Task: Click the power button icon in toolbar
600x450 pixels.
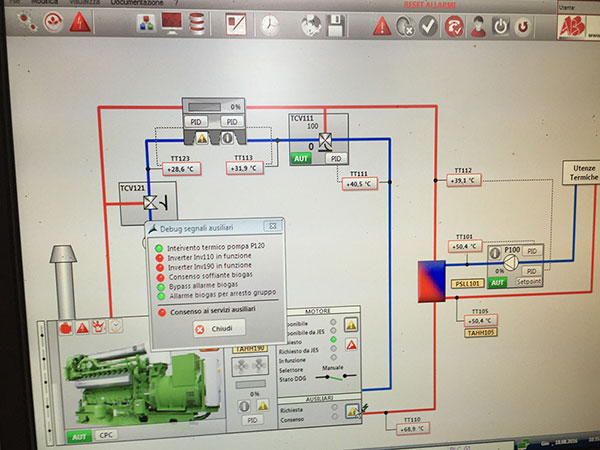Action: (x=503, y=27)
